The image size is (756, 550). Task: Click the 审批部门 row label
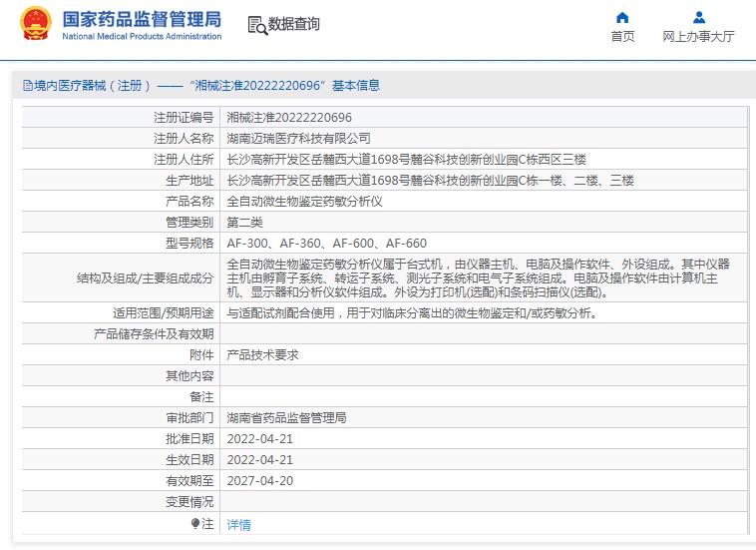[189, 418]
